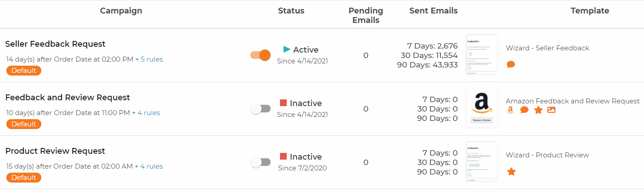Click star icon under Amazon Feedback and Review Request
Viewport: 644px width, 192px height.
pos(538,110)
